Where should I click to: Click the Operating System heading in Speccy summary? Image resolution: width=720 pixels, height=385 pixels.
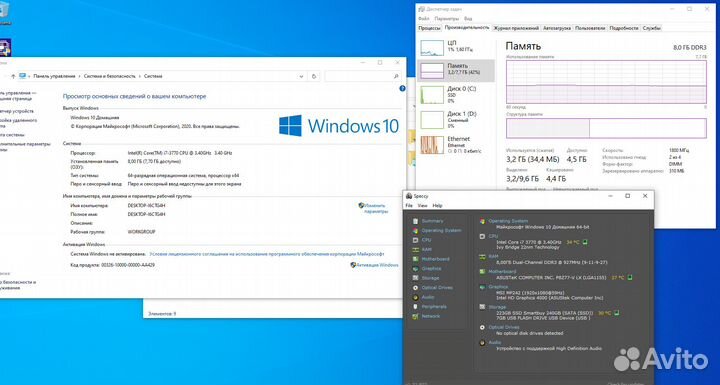point(508,221)
